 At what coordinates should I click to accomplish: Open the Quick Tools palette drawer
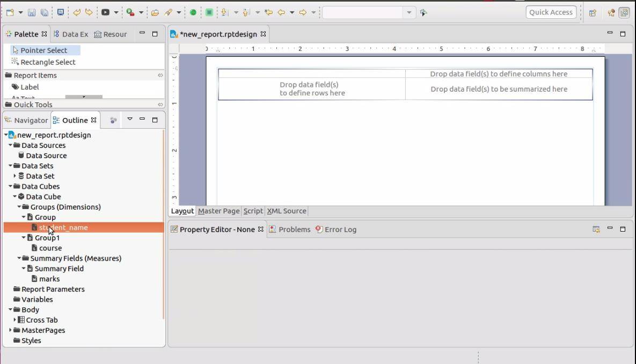click(34, 104)
